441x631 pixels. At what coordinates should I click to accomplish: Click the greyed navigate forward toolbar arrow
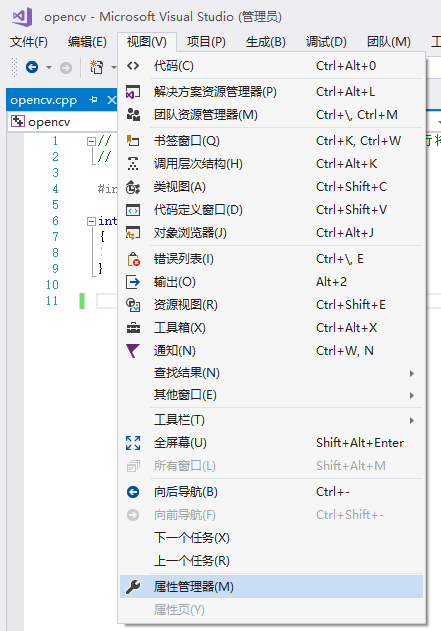pyautogui.click(x=66, y=68)
